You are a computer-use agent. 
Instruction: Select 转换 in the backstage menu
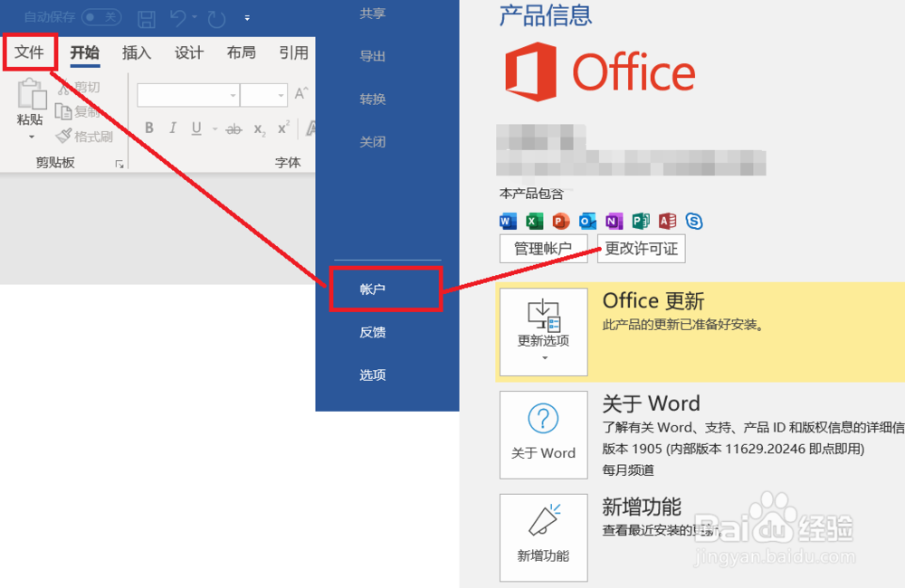(x=372, y=100)
